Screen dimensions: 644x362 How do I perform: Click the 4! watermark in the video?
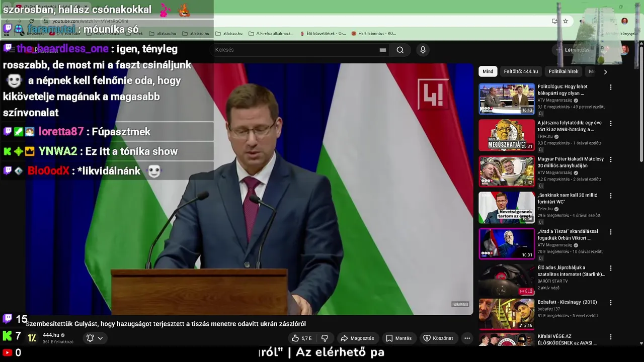[433, 94]
